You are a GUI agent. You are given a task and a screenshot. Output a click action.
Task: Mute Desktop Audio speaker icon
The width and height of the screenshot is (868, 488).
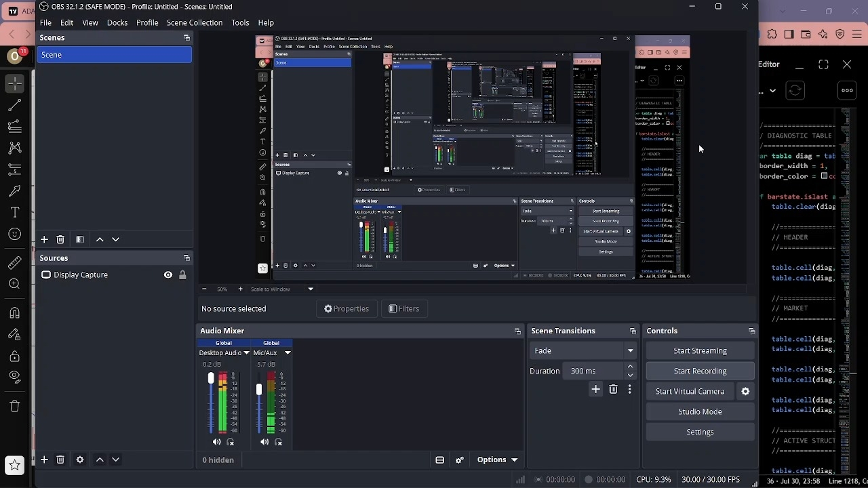[x=217, y=442]
